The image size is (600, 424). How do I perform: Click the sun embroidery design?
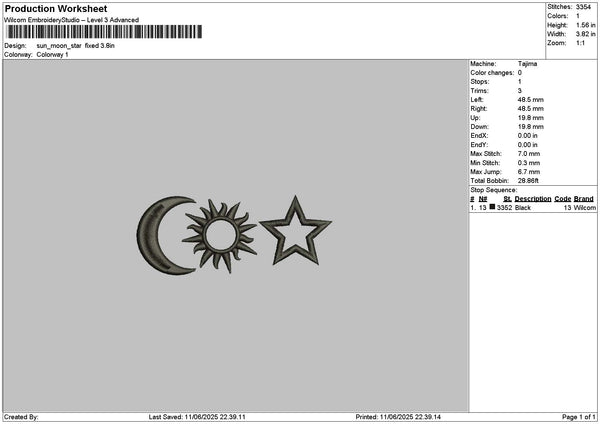[x=219, y=235]
